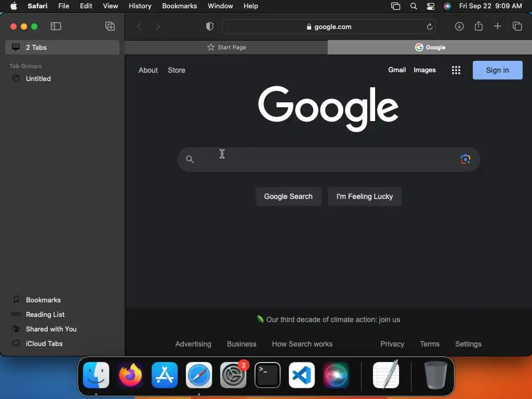Screen dimensions: 532x399
Task: Search by image with Google Lens
Action: [465, 159]
